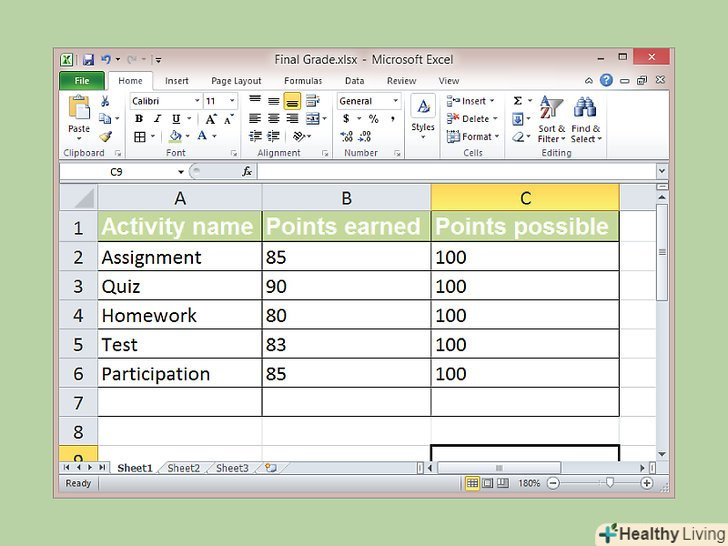Click the Font Color A icon
Screen dimensions: 728x546
click(202, 136)
